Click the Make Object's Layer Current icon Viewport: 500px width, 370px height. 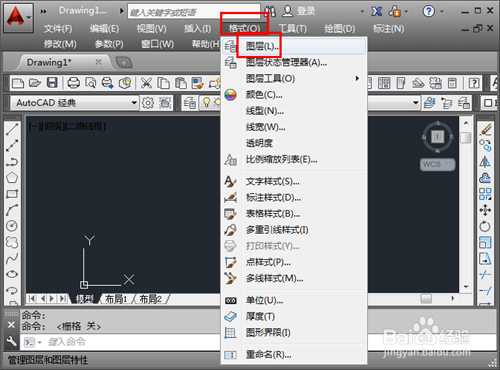coord(429,103)
